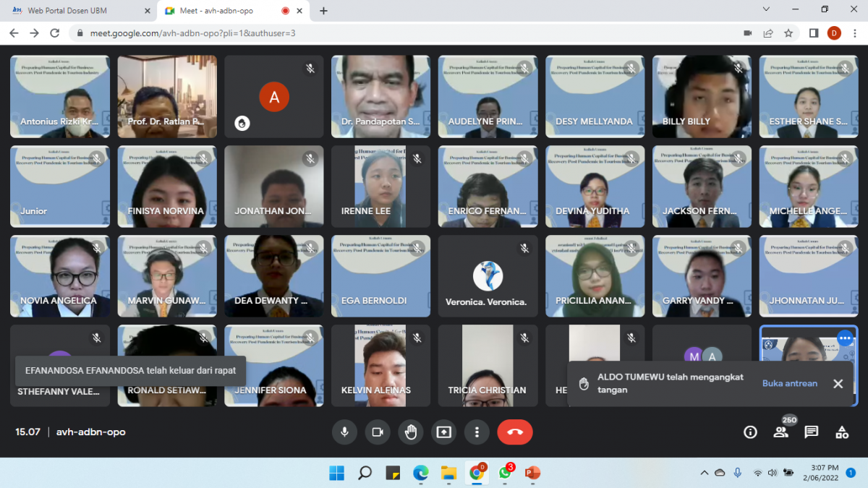Open Meet's more options menu in the control bar
This screenshot has height=488, width=868.
pos(477,432)
